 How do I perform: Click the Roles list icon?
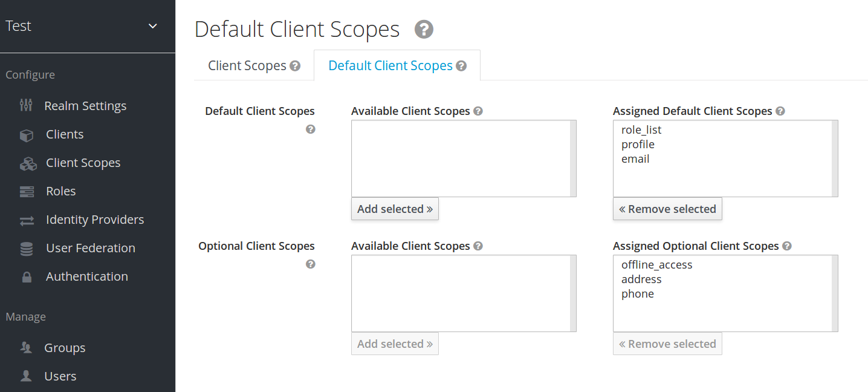tap(27, 192)
